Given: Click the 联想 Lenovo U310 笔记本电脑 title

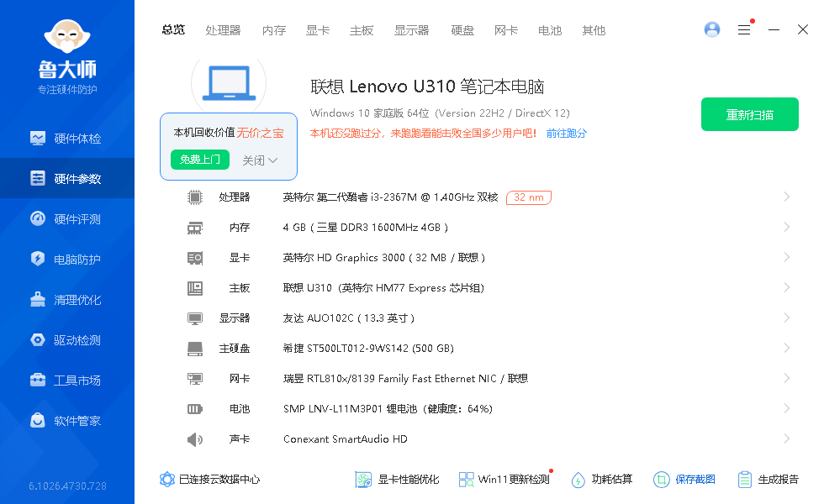Looking at the screenshot, I should tap(427, 87).
